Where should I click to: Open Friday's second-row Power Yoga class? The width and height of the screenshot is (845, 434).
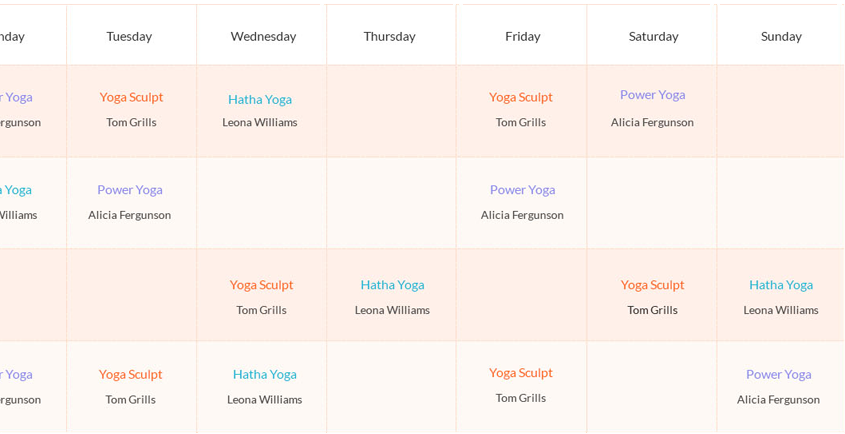coord(522,190)
